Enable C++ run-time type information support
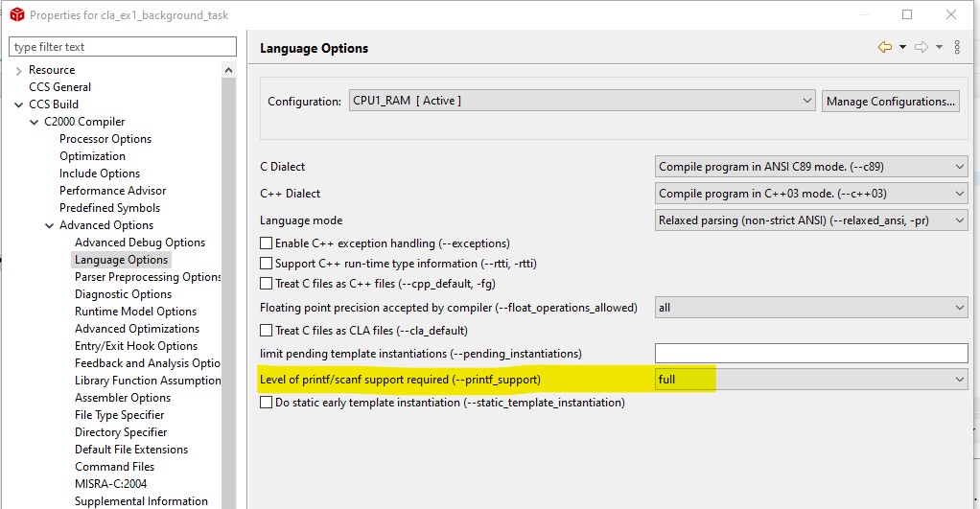This screenshot has width=980, height=509. (x=267, y=264)
